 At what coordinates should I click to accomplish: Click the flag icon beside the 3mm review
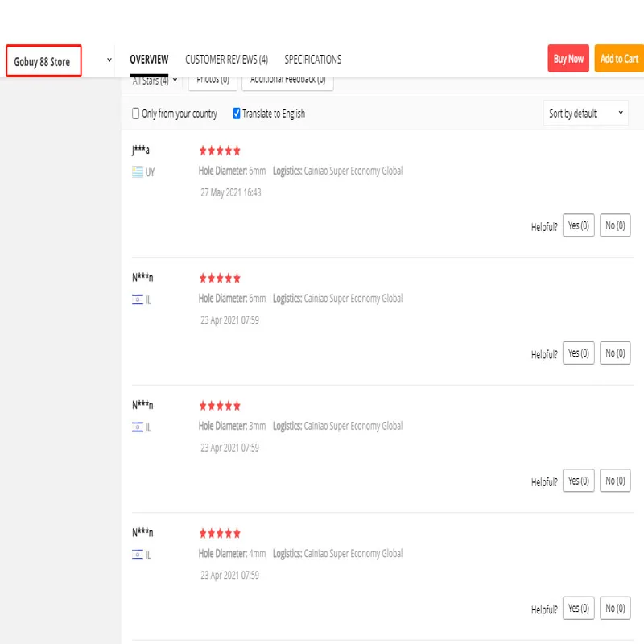pos(138,427)
